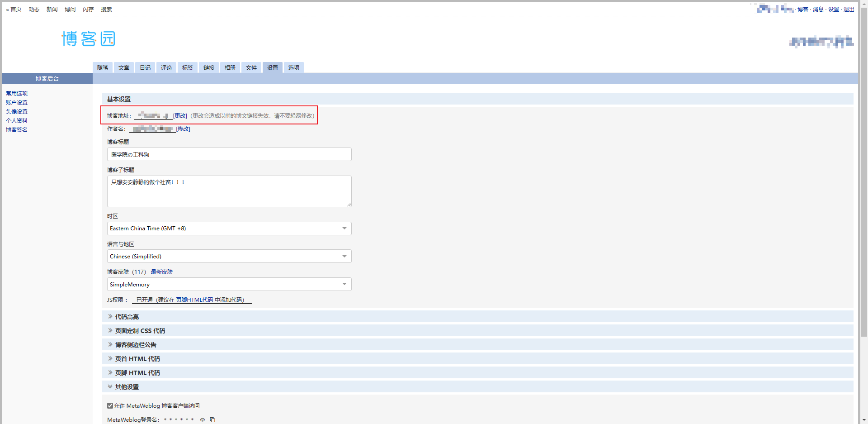Switch to the 文件 tab

[251, 68]
